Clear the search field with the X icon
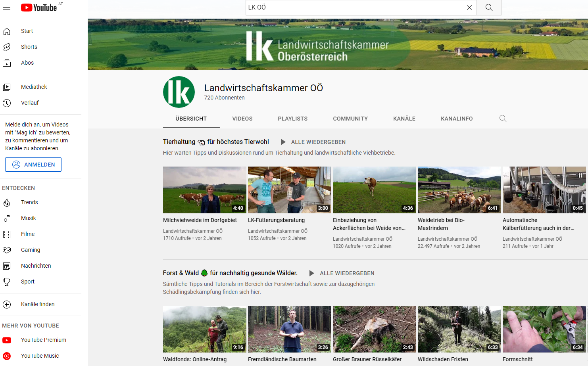 point(469,8)
